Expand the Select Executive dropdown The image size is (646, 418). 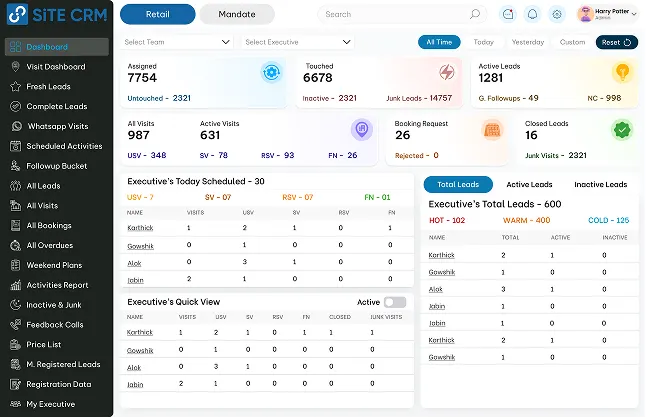point(298,42)
